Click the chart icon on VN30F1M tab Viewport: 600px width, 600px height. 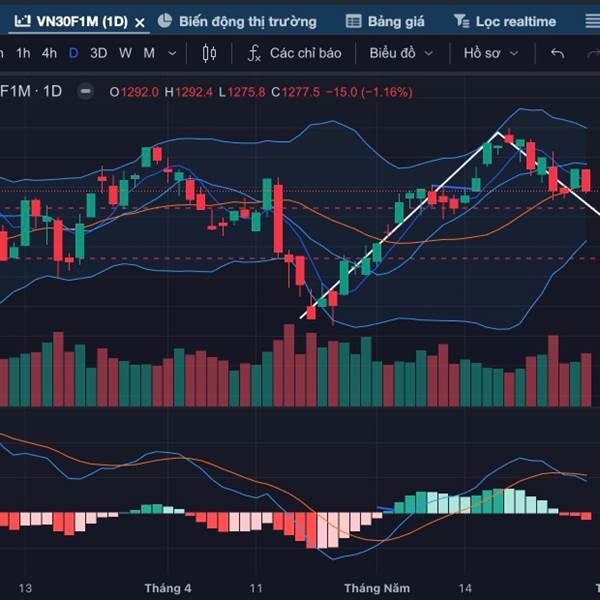point(22,21)
